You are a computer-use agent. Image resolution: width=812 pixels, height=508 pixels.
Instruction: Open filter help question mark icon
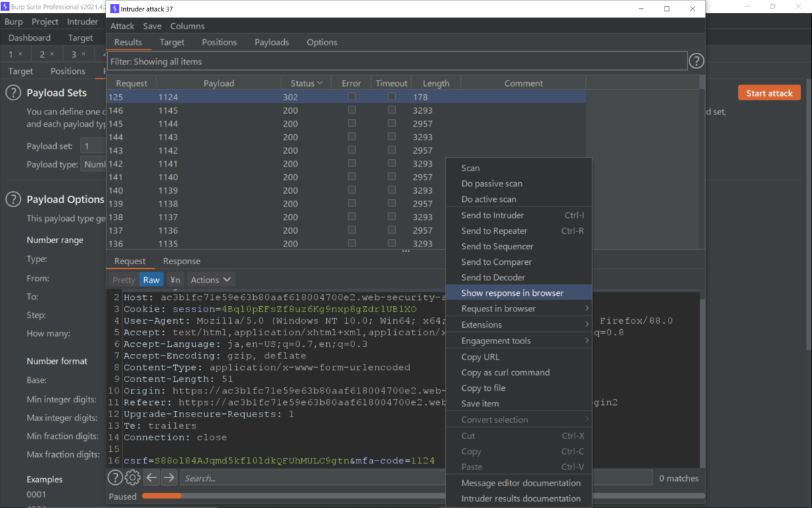[x=696, y=62]
